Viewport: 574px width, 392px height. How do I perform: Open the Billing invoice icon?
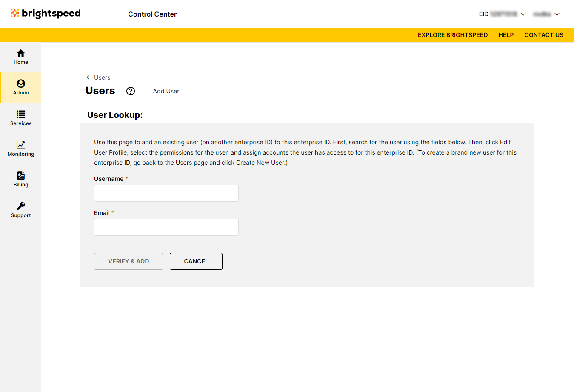[x=21, y=175]
